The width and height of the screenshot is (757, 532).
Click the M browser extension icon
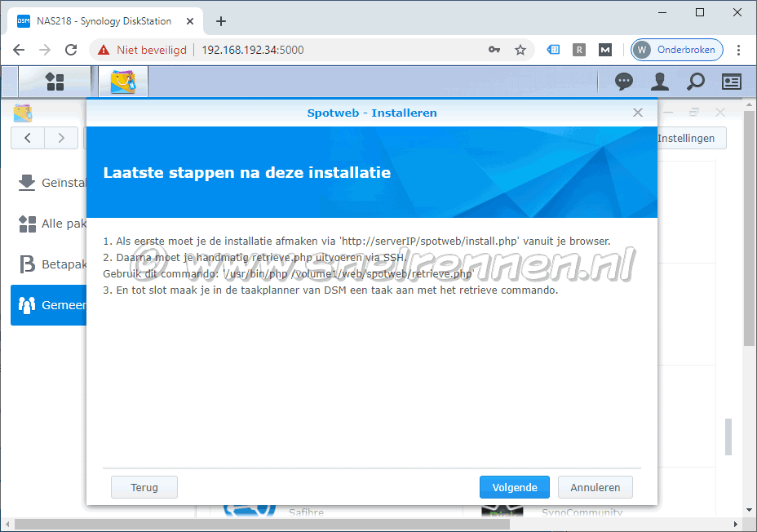[605, 50]
